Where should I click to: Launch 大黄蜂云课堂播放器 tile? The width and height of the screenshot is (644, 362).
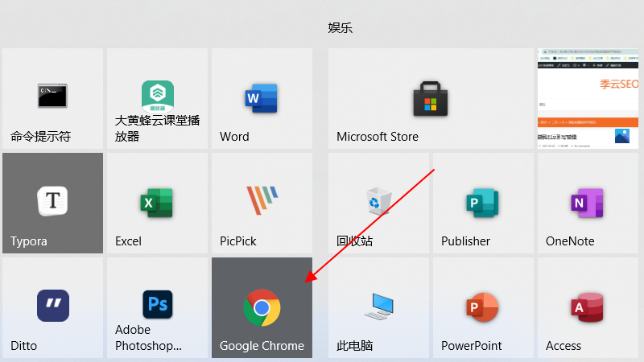click(x=157, y=98)
